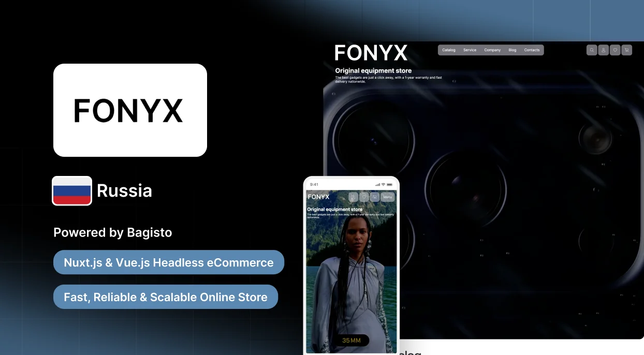Click the Nuxt.js & Vue.js Headless eCommerce banner
The height and width of the screenshot is (355, 644).
pyautogui.click(x=169, y=262)
